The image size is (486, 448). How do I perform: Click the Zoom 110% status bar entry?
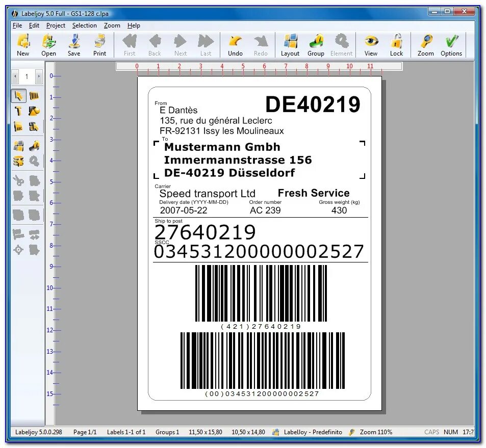376,432
